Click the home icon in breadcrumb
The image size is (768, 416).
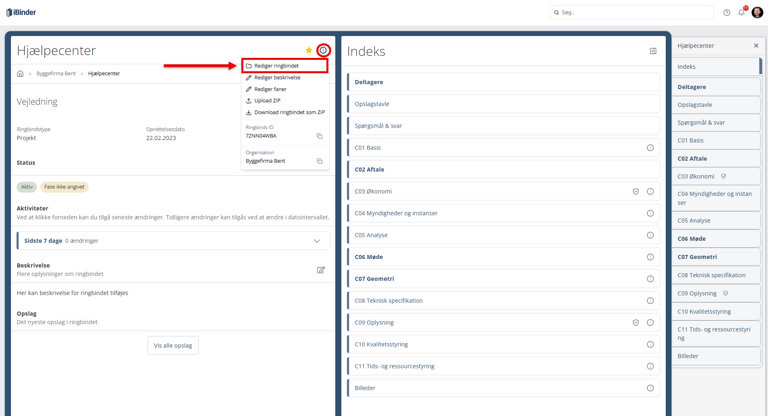(21, 73)
